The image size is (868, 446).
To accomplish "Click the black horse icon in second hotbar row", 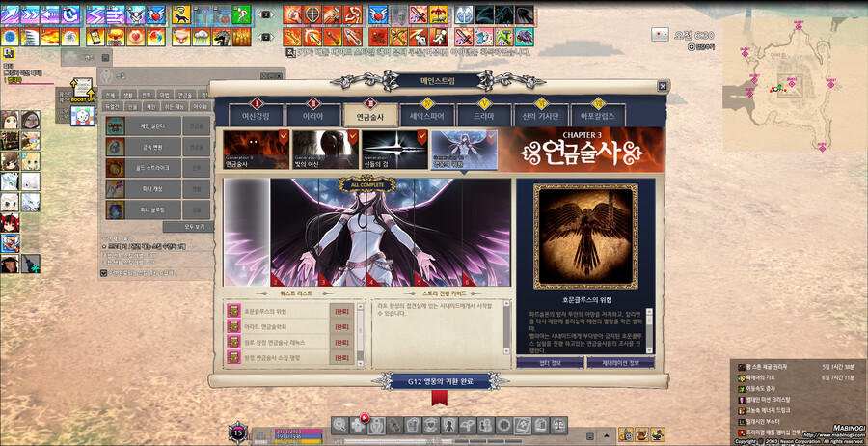I will 222,37.
